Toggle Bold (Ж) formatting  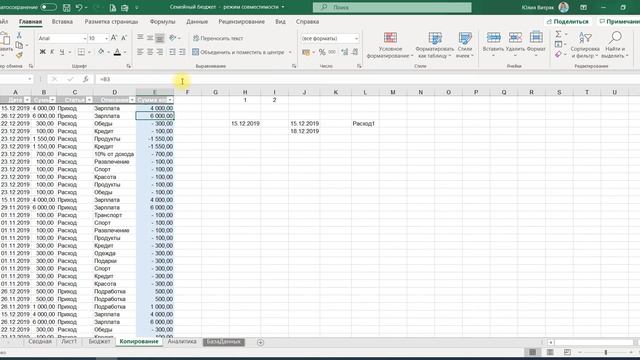42,52
